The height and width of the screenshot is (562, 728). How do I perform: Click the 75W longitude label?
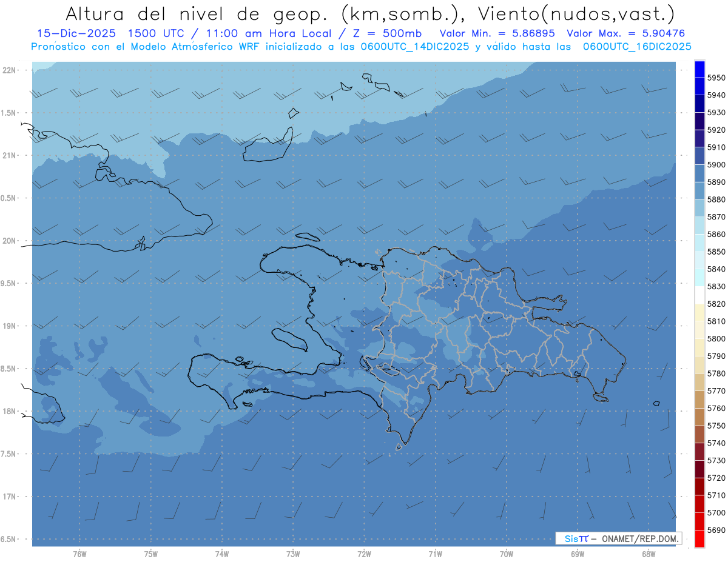click(x=151, y=554)
